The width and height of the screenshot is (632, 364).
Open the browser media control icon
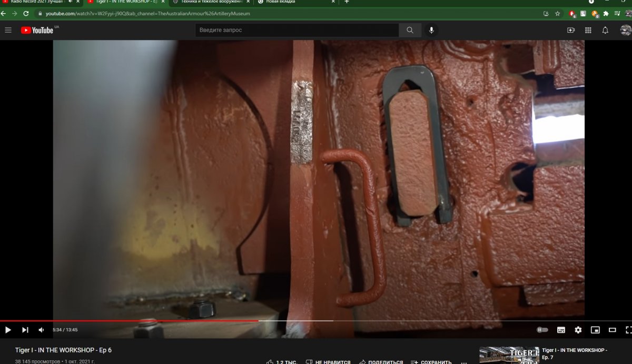click(617, 13)
